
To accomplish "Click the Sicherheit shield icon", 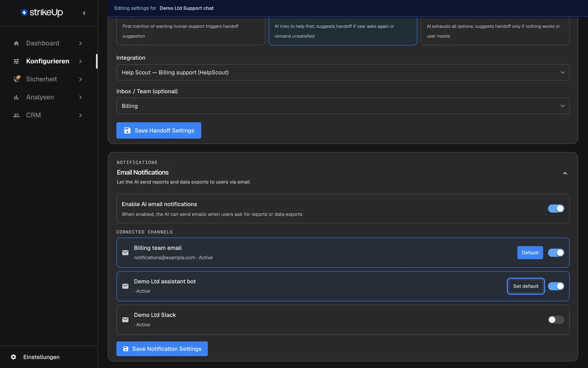I will click(x=17, y=79).
